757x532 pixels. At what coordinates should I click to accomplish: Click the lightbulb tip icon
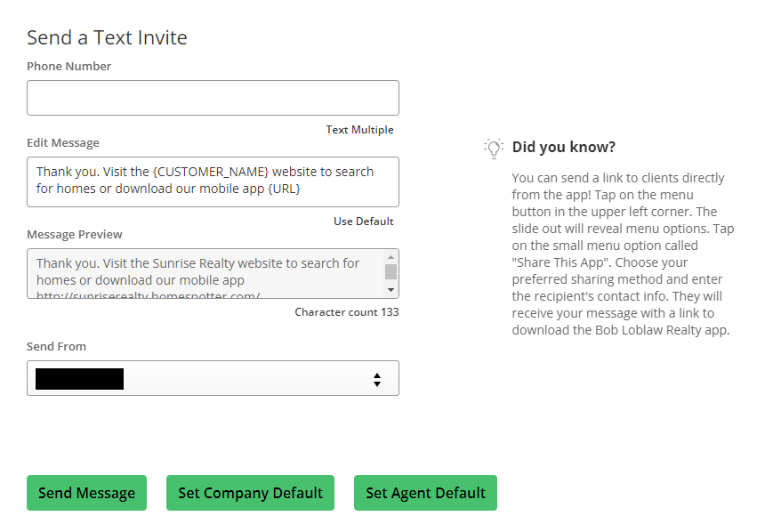click(494, 148)
